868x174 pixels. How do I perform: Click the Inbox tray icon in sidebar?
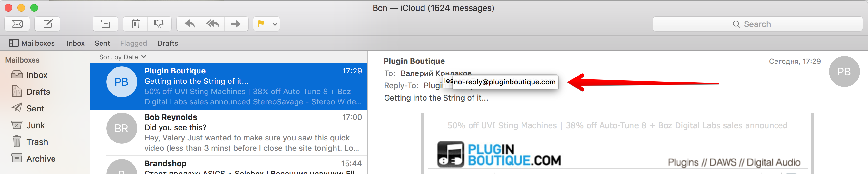coord(16,74)
